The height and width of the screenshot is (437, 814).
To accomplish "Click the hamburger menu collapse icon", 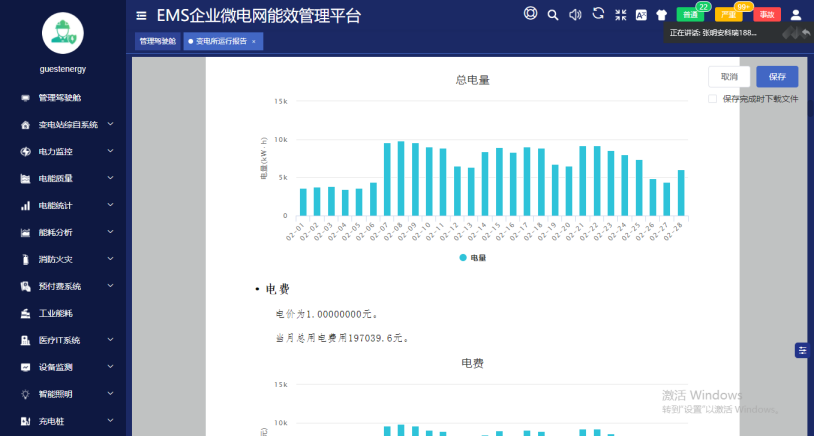I will [x=141, y=16].
